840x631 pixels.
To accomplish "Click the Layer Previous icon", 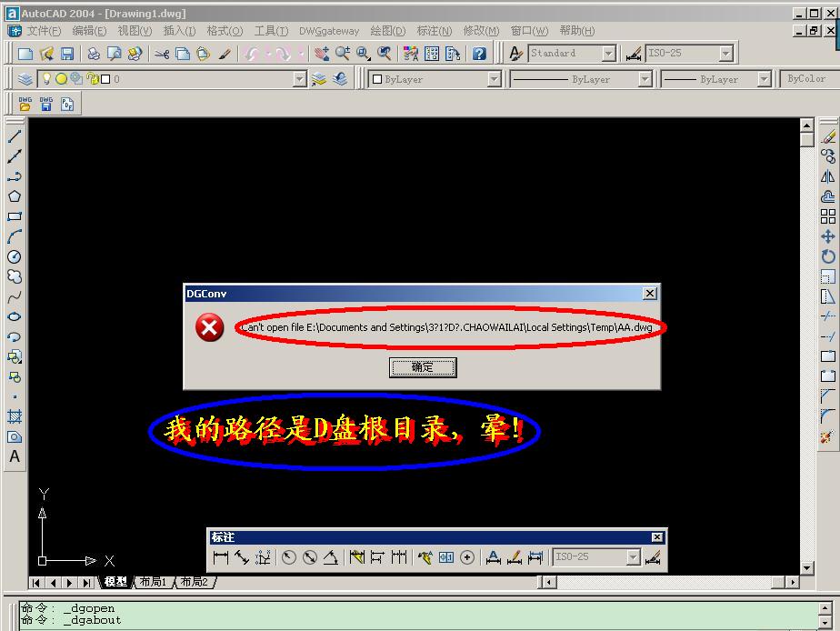I will (x=340, y=79).
